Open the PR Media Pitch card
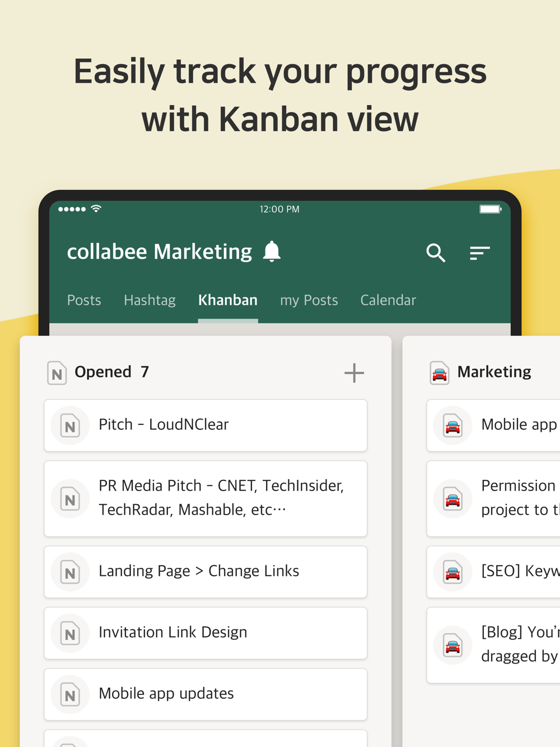 (x=206, y=498)
